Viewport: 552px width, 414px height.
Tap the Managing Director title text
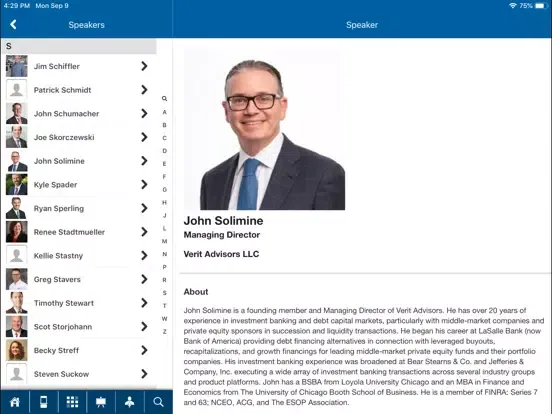click(x=222, y=235)
